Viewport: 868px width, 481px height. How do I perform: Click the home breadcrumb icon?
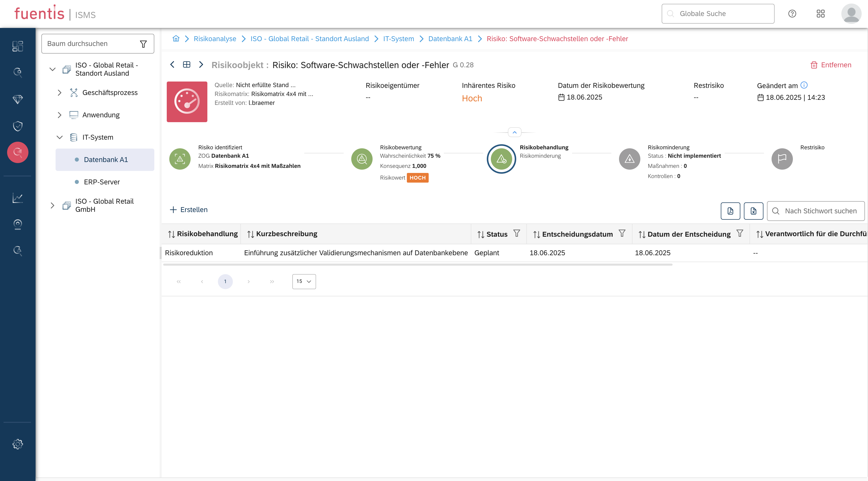(x=176, y=39)
